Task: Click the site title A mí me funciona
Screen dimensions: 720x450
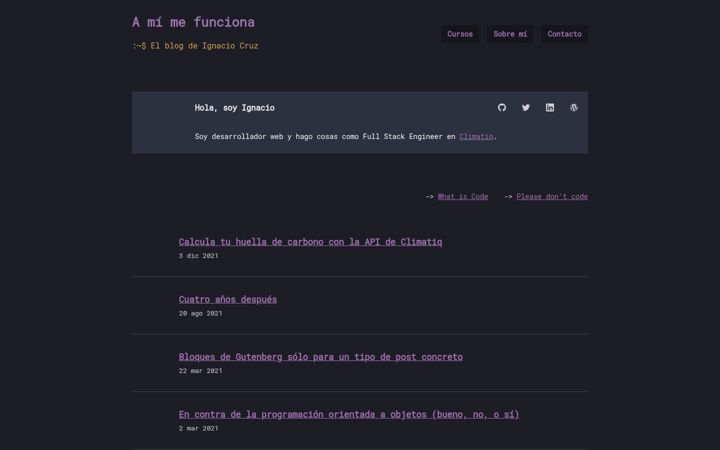Action: 193,22
